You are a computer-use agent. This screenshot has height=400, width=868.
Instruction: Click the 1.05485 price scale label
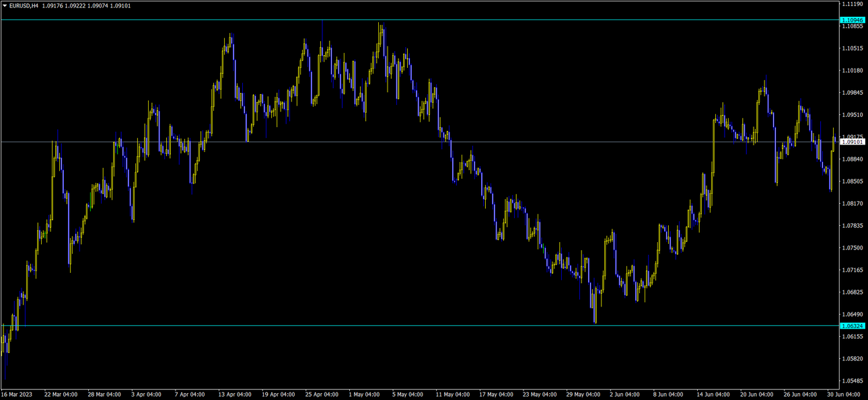[853, 381]
